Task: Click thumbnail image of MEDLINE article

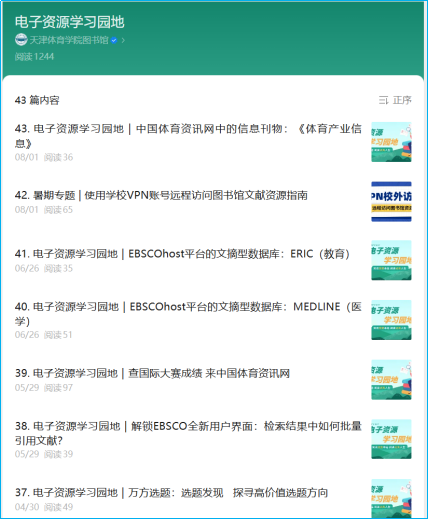Action: pos(391,320)
